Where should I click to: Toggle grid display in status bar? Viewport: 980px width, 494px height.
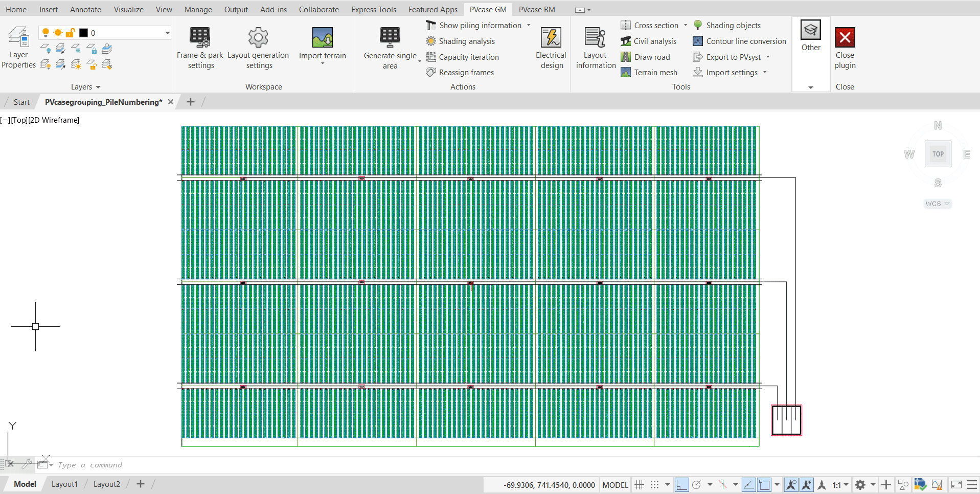[639, 484]
